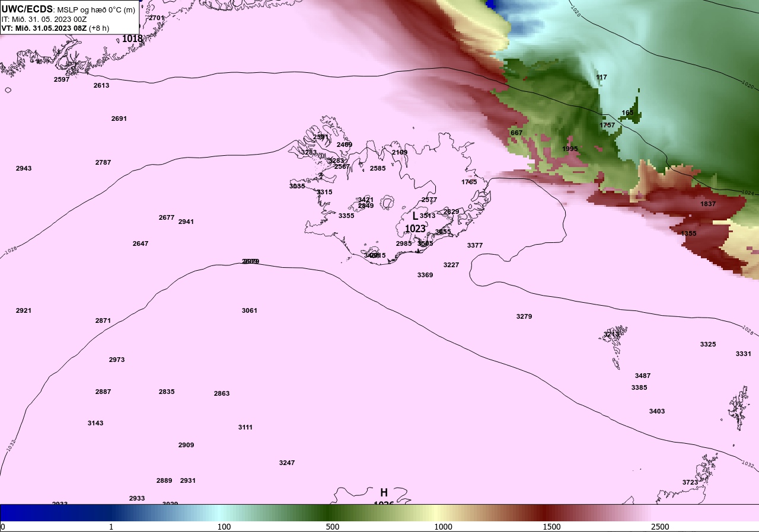Select the 1765 value on Iceland's east coast
This screenshot has width=759, height=532.
469,182
